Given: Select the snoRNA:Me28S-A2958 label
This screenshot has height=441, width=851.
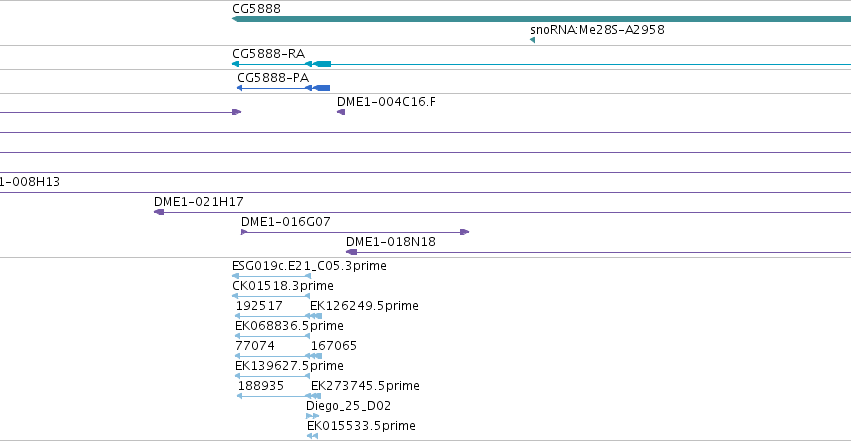Looking at the screenshot, I should point(597,30).
